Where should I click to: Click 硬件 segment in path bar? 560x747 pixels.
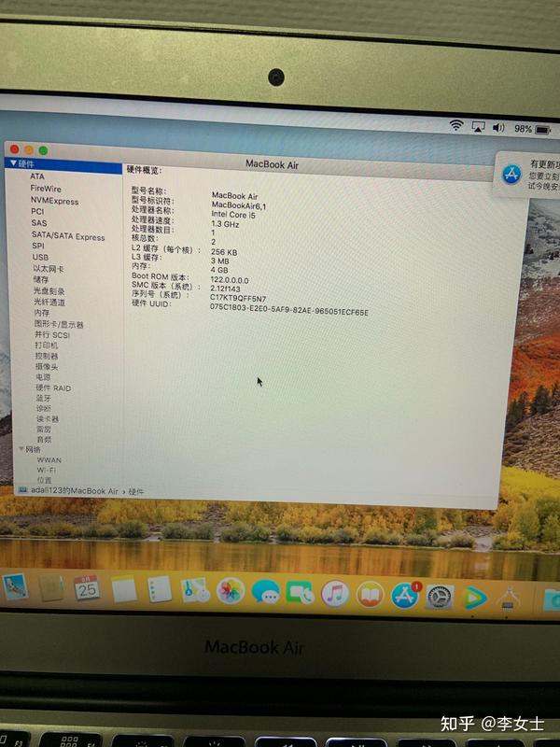[x=136, y=491]
